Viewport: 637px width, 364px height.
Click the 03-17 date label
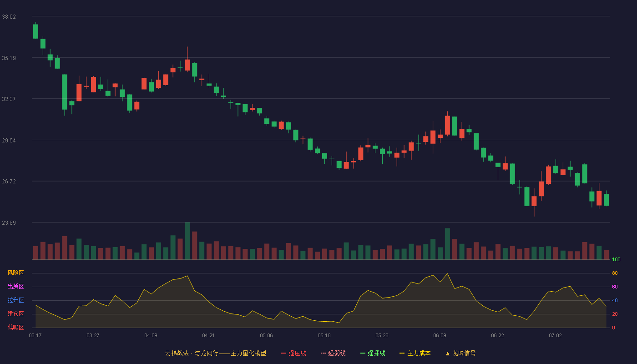point(35,335)
